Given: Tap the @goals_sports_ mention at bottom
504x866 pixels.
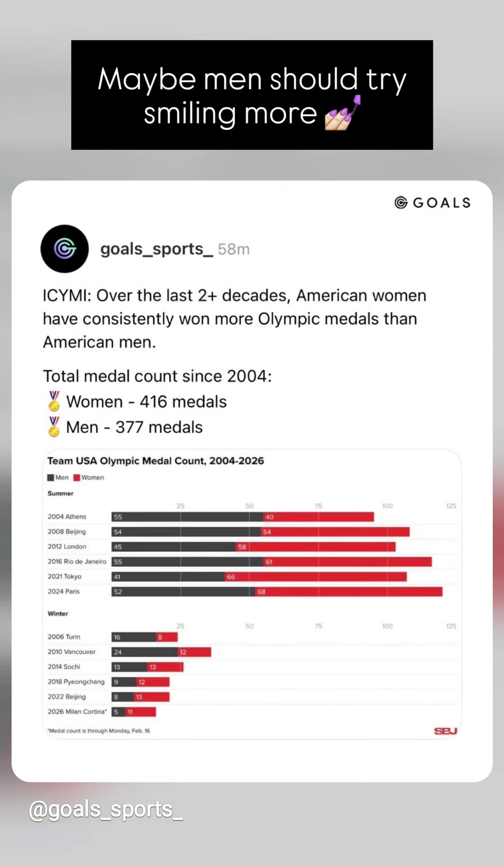Looking at the screenshot, I should [x=106, y=809].
